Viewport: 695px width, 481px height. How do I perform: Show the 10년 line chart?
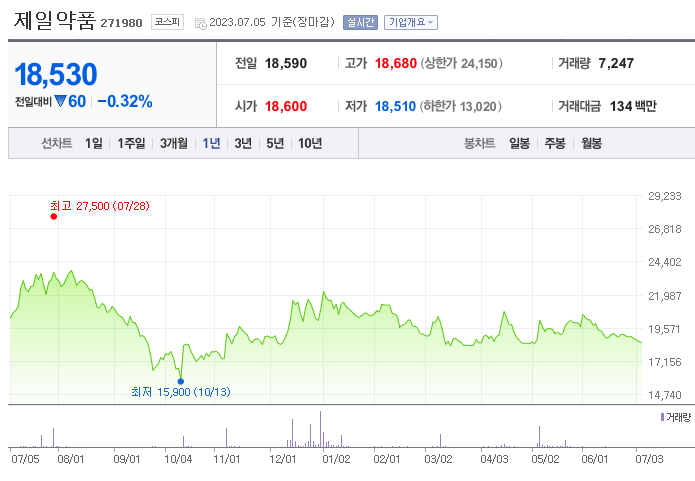click(x=310, y=143)
